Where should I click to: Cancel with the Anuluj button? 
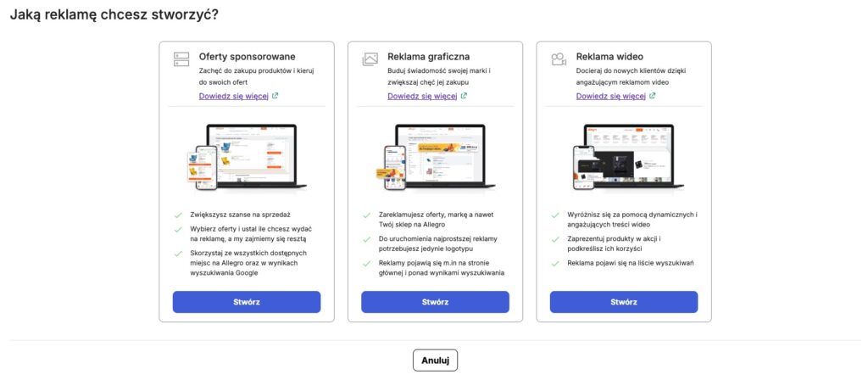click(435, 360)
